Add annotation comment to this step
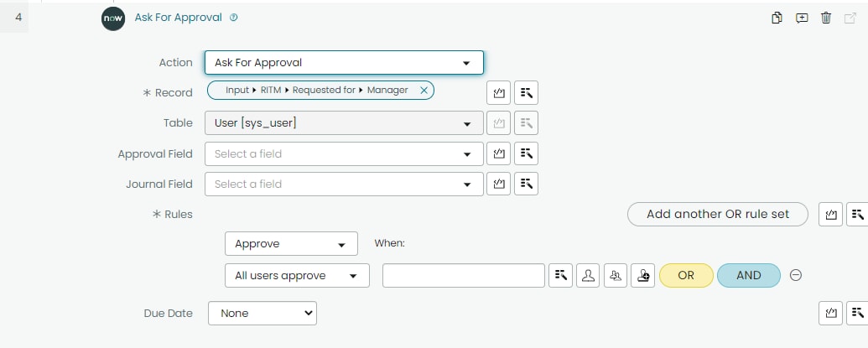This screenshot has height=348, width=868. [802, 18]
